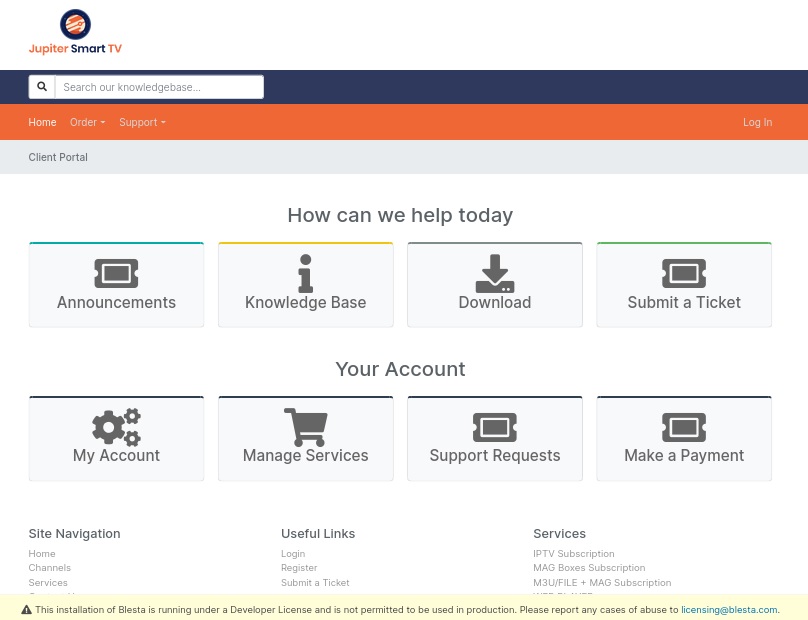Open the Register link in Useful Links

tap(299, 568)
